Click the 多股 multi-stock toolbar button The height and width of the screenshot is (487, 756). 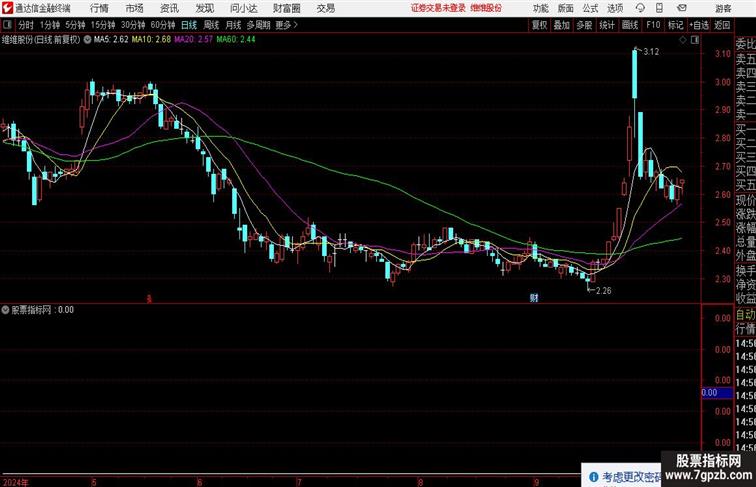[x=584, y=25]
